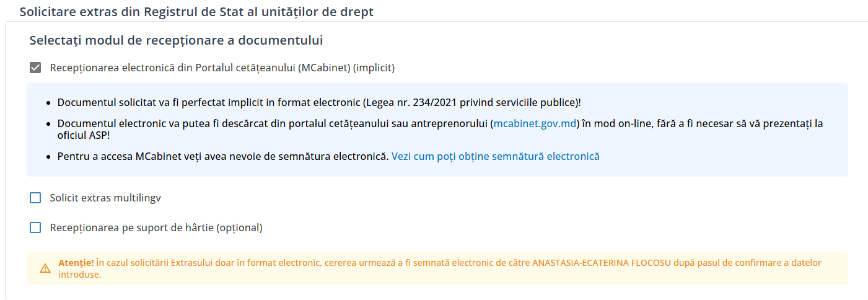Open 'Vezi cum poți obține semnătură electronică' link
This screenshot has height=300, width=868.
pos(495,156)
